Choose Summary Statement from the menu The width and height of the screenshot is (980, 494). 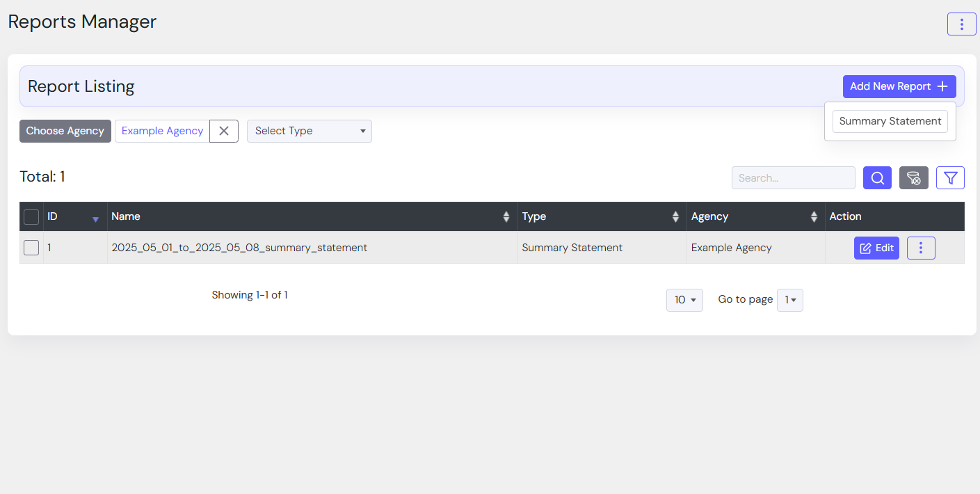tap(890, 121)
